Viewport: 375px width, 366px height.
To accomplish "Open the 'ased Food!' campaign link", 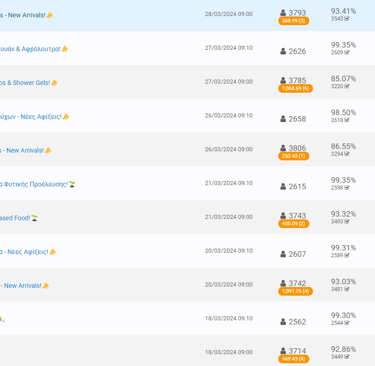I will click(19, 218).
